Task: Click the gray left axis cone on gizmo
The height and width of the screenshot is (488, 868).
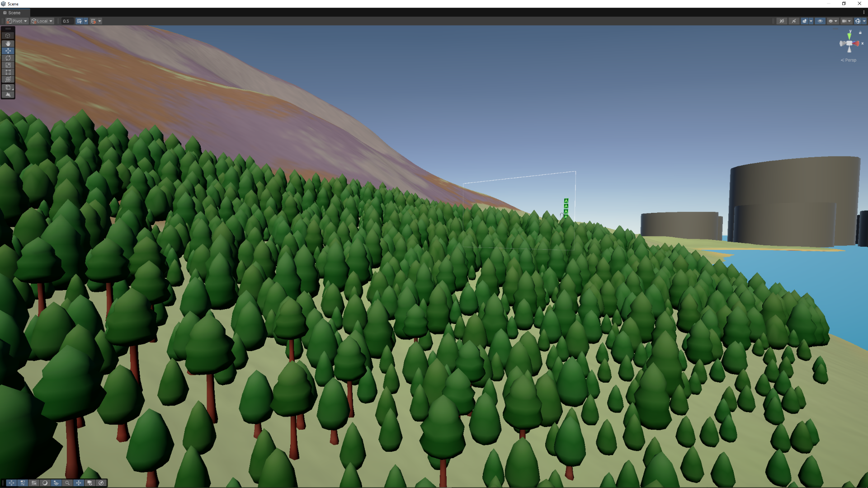Action: coord(842,44)
